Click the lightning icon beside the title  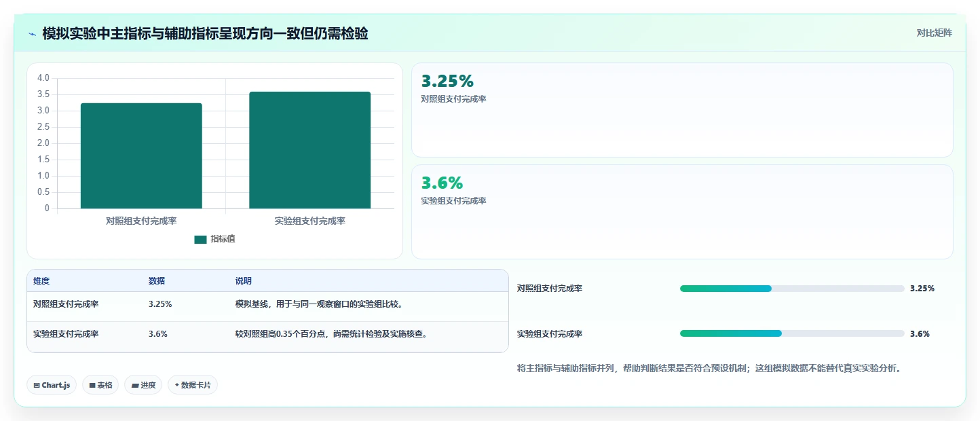coord(32,34)
